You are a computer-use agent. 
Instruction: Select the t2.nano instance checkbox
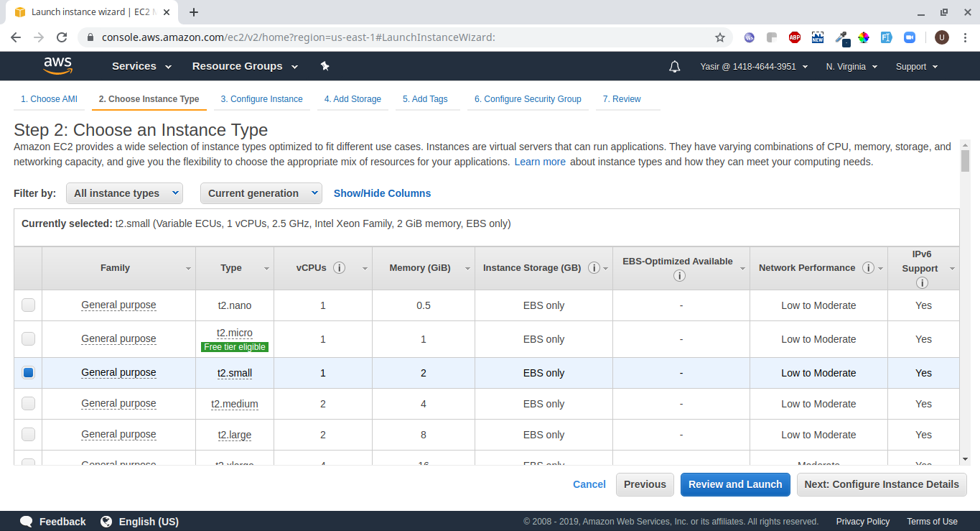(28, 305)
